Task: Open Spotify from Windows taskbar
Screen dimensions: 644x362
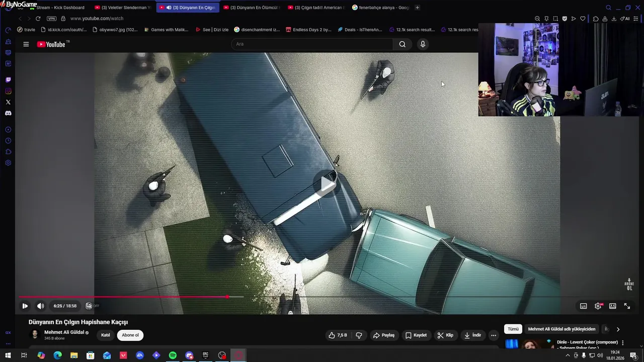Action: (x=173, y=355)
